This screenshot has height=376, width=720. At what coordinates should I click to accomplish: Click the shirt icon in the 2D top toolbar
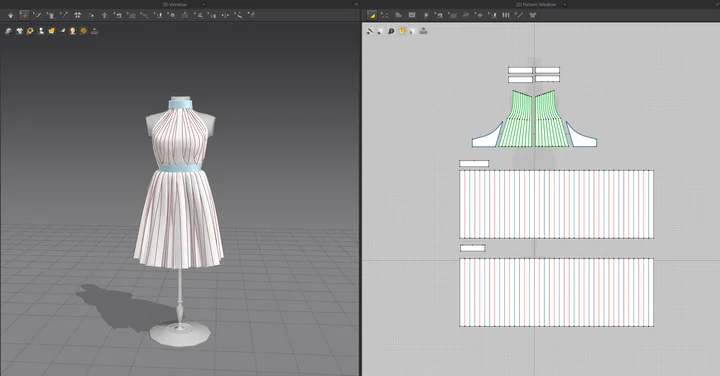click(x=533, y=15)
